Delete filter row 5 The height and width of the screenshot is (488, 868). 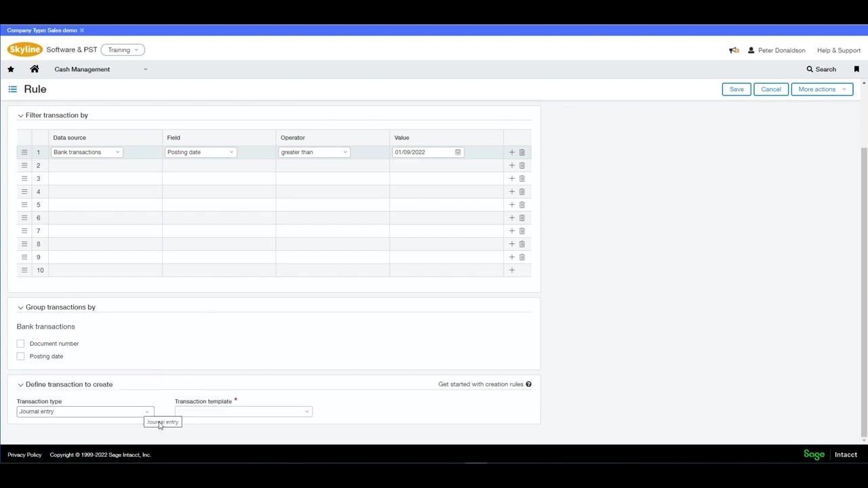pyautogui.click(x=522, y=205)
